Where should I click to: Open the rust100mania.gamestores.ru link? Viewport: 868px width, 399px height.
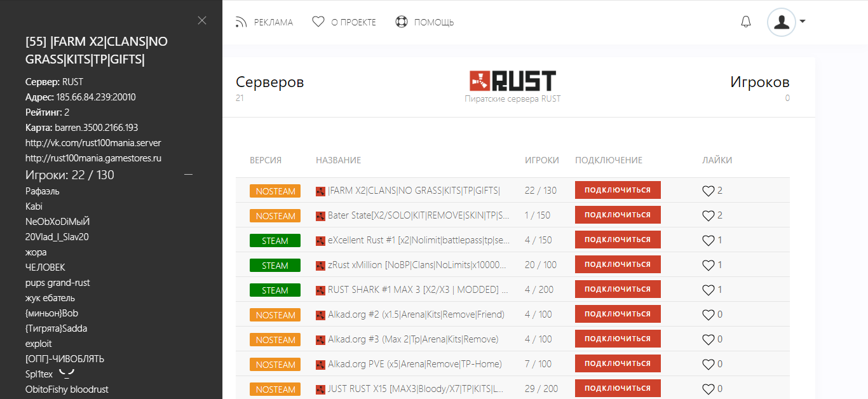tap(93, 158)
